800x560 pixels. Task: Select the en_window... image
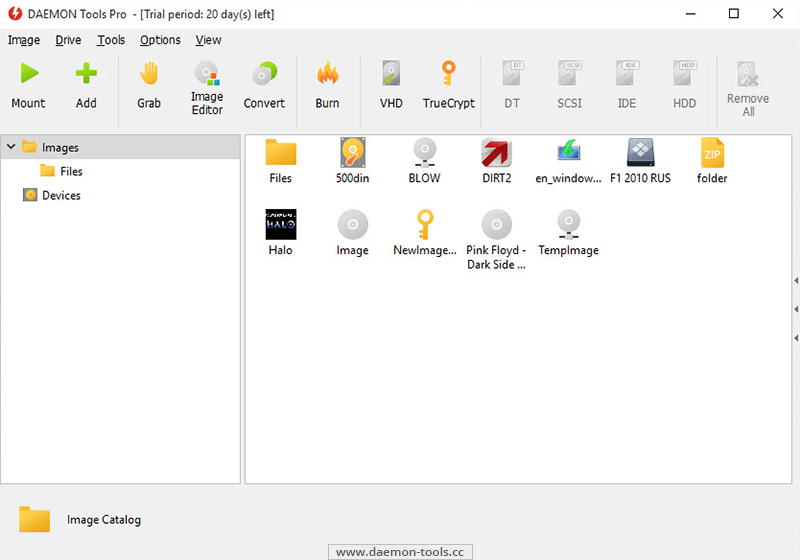coord(568,161)
